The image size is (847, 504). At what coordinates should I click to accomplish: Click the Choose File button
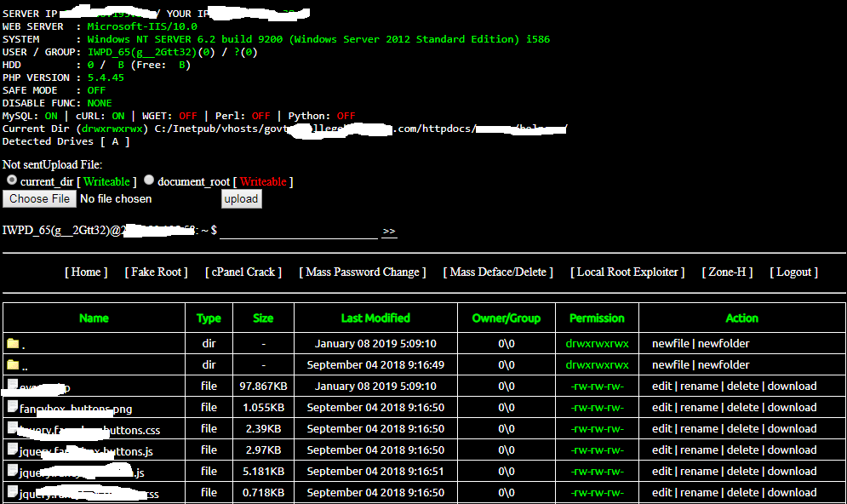[38, 198]
